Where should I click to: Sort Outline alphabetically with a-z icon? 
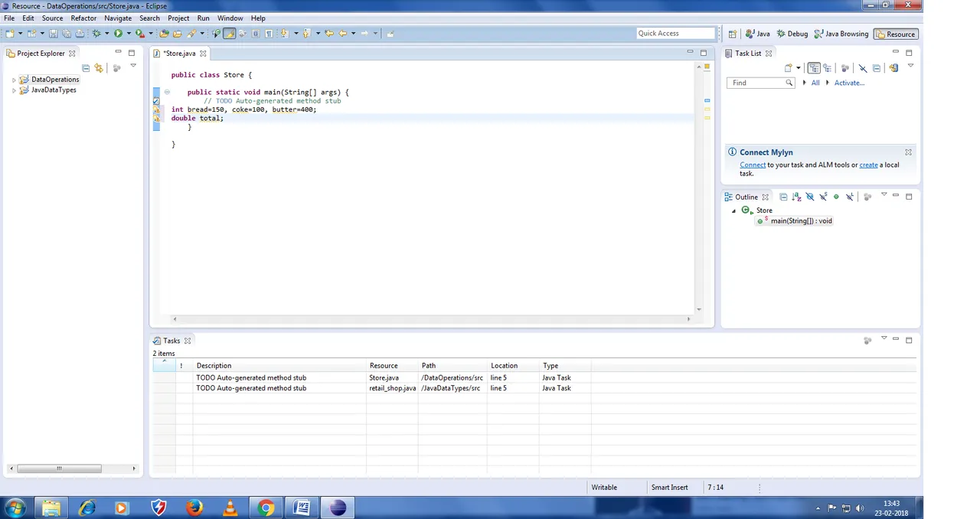(796, 197)
